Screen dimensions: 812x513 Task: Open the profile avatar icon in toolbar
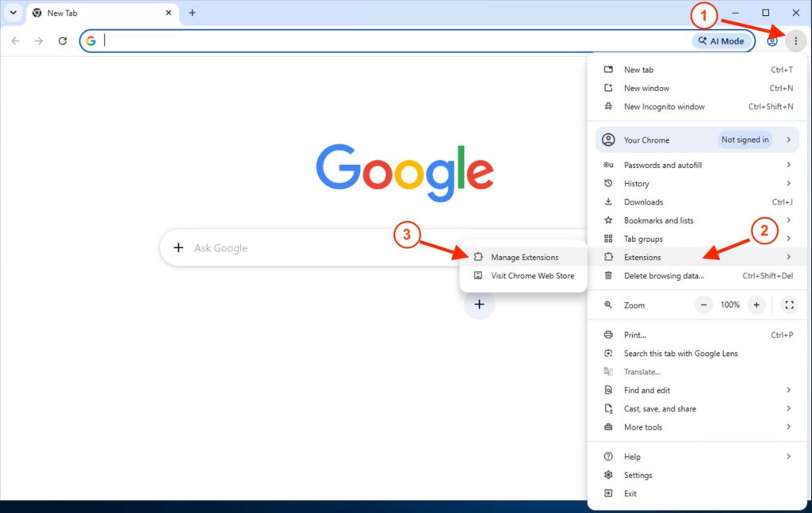(x=772, y=41)
